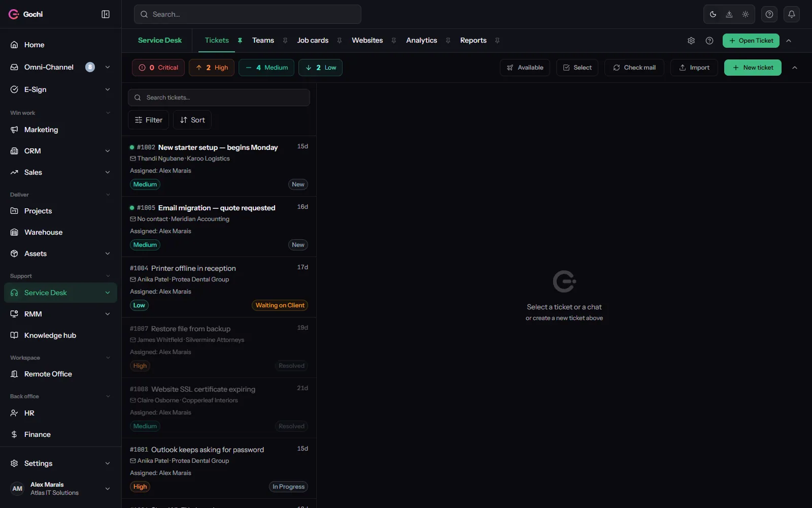Open the ticket Filter options
Viewport: 812px width, 508px height.
[x=148, y=120]
